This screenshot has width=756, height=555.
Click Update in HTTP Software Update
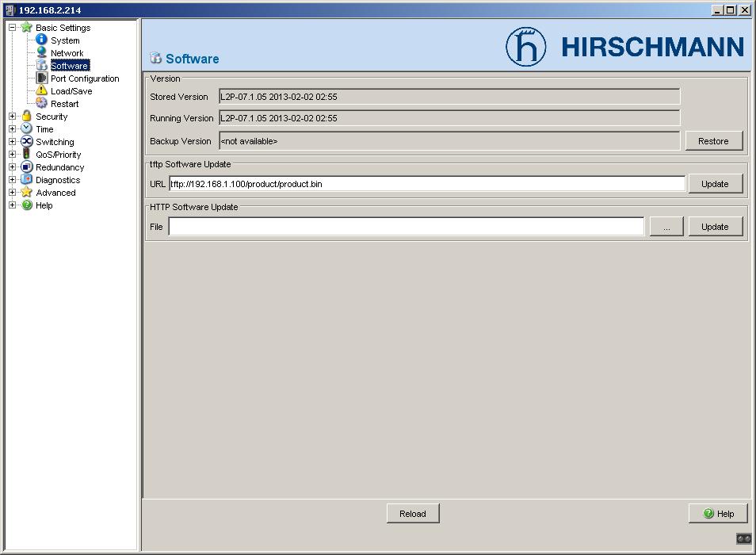pyautogui.click(x=715, y=227)
